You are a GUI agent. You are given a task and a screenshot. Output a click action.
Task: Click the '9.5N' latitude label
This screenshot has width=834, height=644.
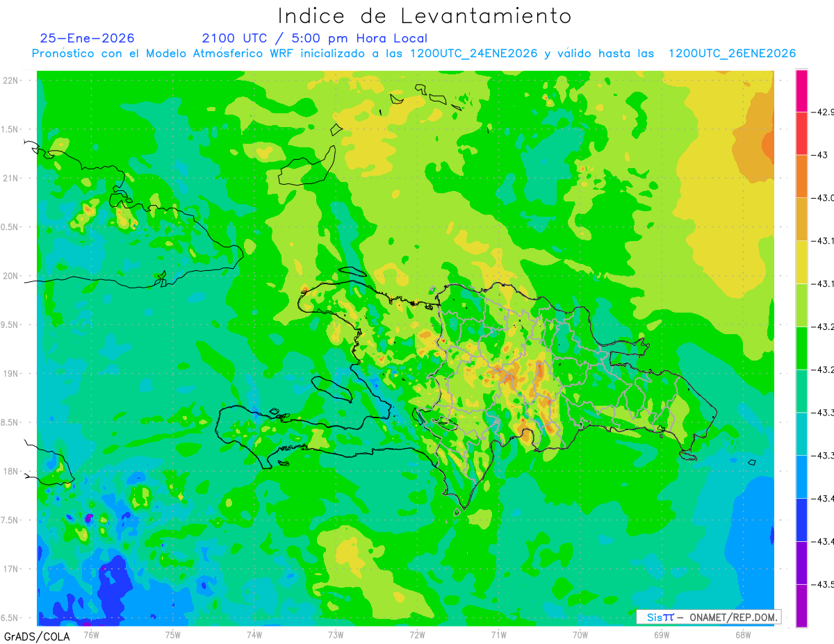point(10,324)
